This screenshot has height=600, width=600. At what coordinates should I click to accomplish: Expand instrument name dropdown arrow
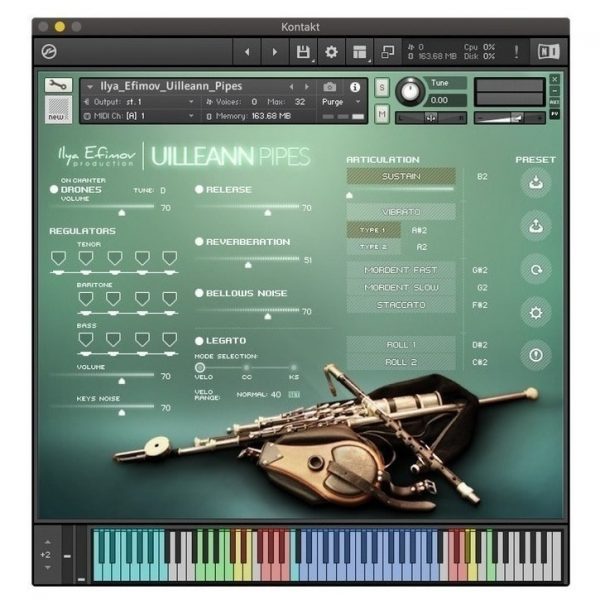90,87
